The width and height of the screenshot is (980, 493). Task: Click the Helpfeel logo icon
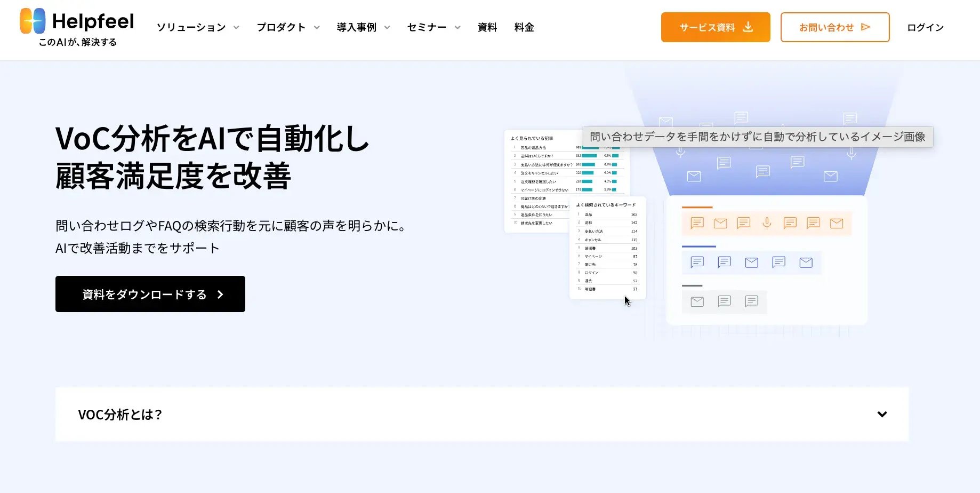click(33, 21)
